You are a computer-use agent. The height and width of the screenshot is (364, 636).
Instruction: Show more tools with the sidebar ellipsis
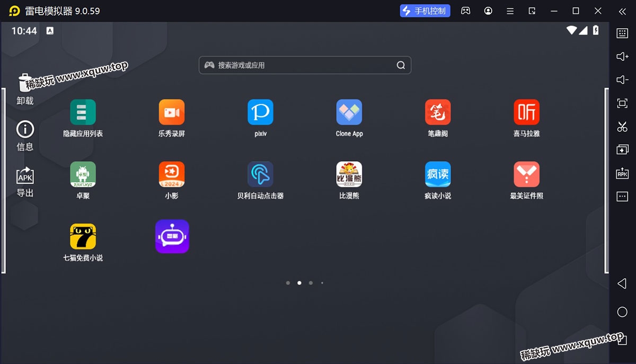pos(622,197)
